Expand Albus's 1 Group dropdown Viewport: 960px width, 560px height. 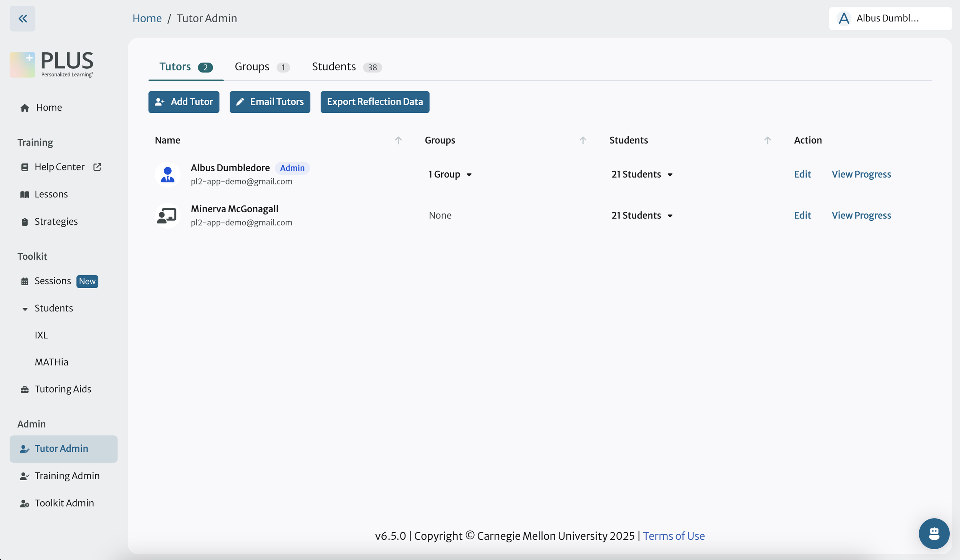(x=450, y=175)
